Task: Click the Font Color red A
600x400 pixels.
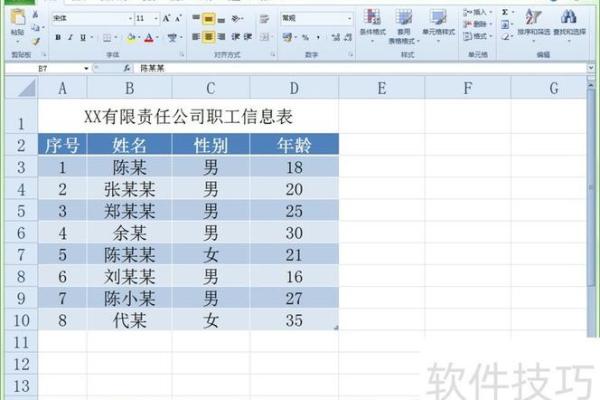Action: coord(149,38)
